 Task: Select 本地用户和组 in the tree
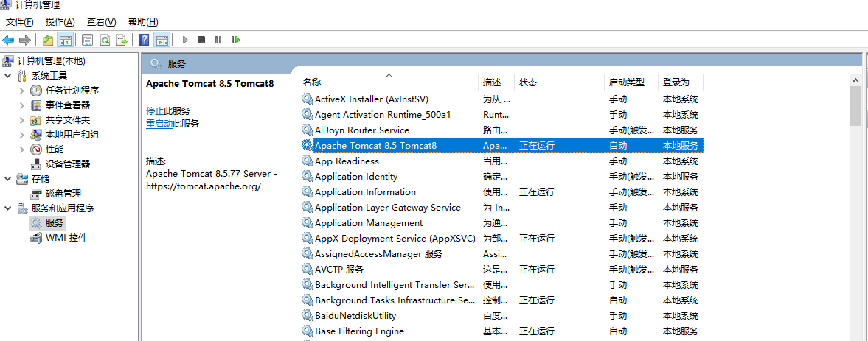coord(72,134)
